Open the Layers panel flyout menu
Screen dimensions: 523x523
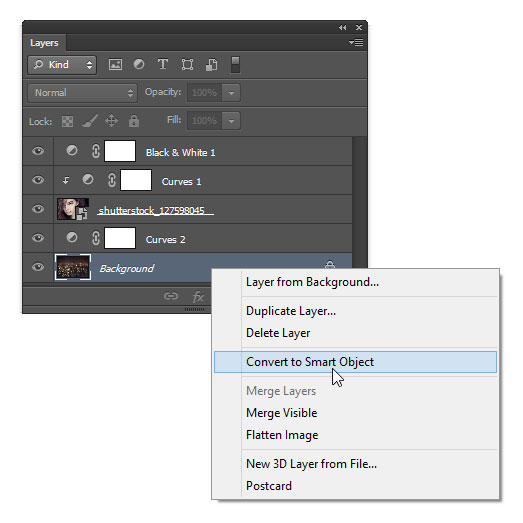coord(356,42)
